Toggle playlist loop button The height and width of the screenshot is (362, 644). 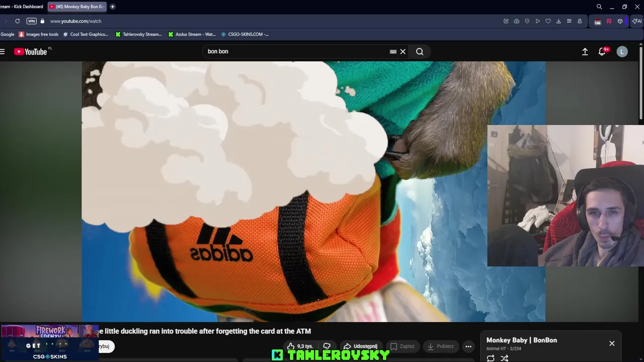pyautogui.click(x=491, y=358)
